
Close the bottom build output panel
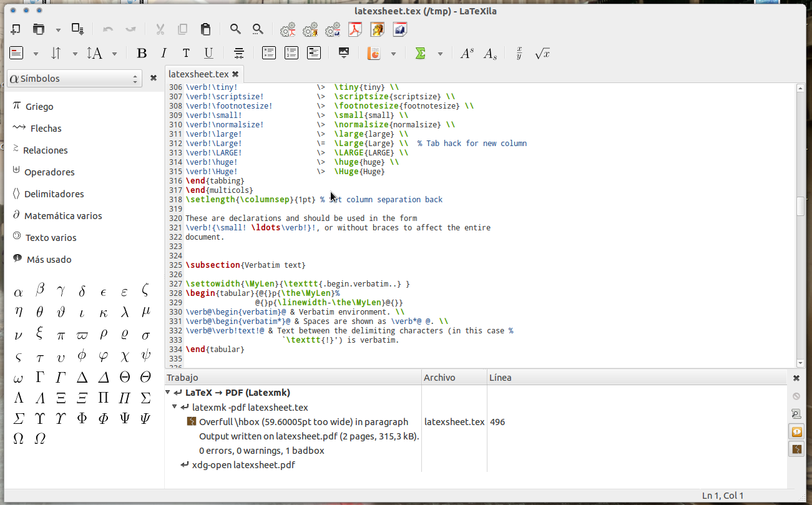(796, 378)
